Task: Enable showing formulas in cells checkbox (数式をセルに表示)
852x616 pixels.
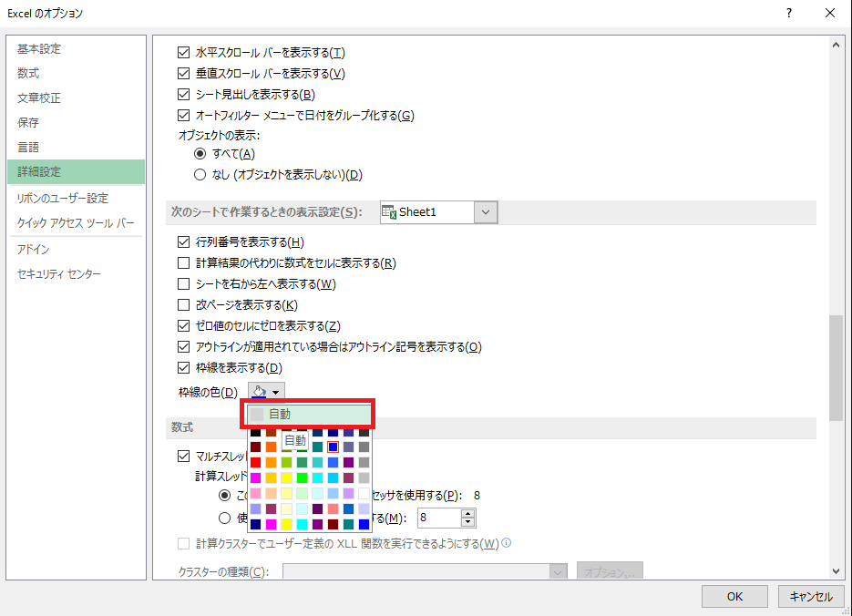Action: pos(182,263)
